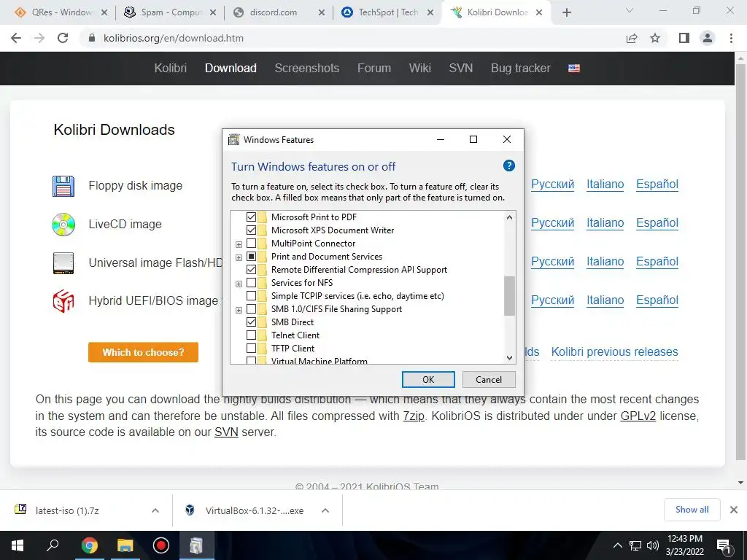Screen dimensions: 747x560
Task: Click the browser back arrow
Action: (16, 38)
